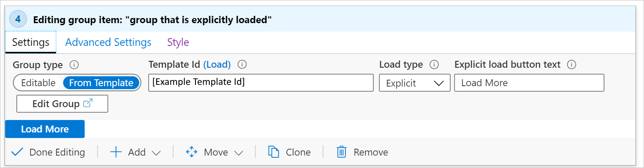The image size is (644, 168).
Task: Select the Settings tab
Action: (x=31, y=42)
